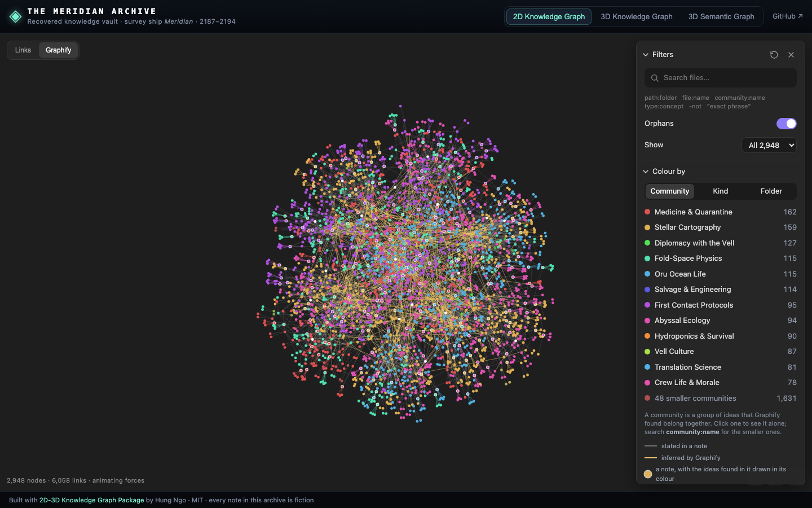The image size is (812, 508).
Task: Click the Oru Ocean Life blue dot
Action: pyautogui.click(x=647, y=274)
